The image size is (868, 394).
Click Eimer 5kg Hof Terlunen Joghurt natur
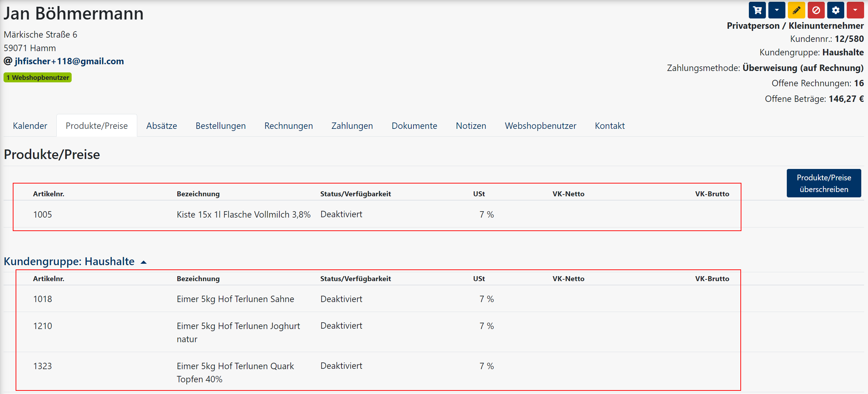[238, 332]
